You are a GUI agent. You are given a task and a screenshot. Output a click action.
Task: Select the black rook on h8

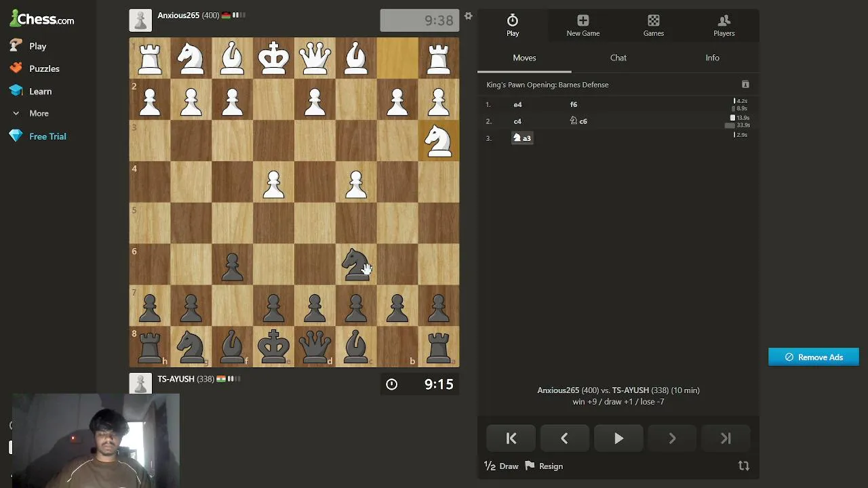coord(150,347)
